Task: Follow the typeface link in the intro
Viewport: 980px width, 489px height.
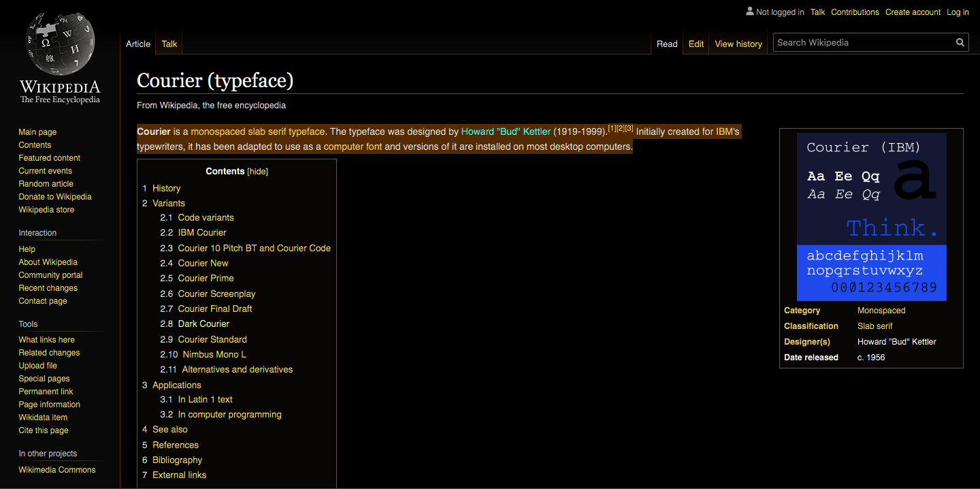Action: (x=307, y=131)
